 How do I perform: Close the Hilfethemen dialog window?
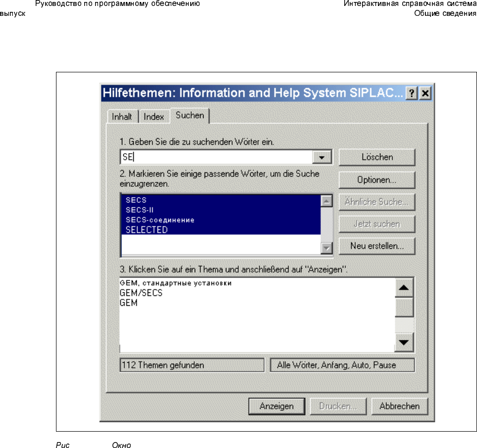click(425, 93)
